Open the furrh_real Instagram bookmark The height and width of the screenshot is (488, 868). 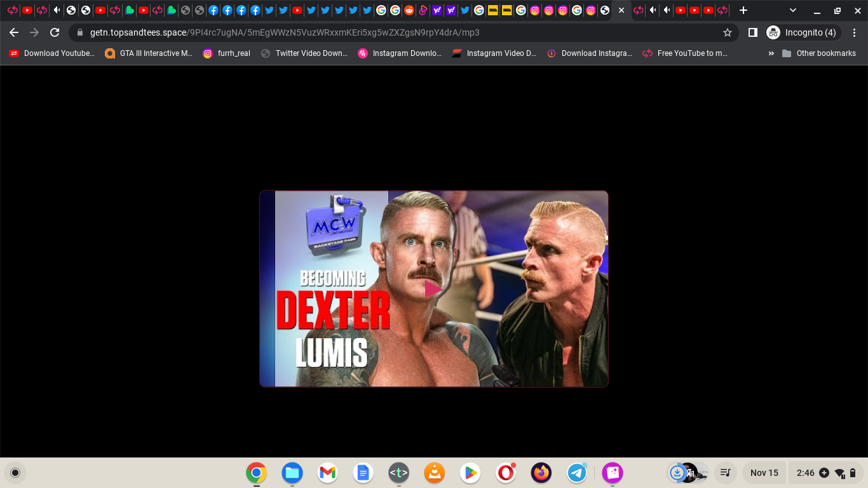point(227,53)
